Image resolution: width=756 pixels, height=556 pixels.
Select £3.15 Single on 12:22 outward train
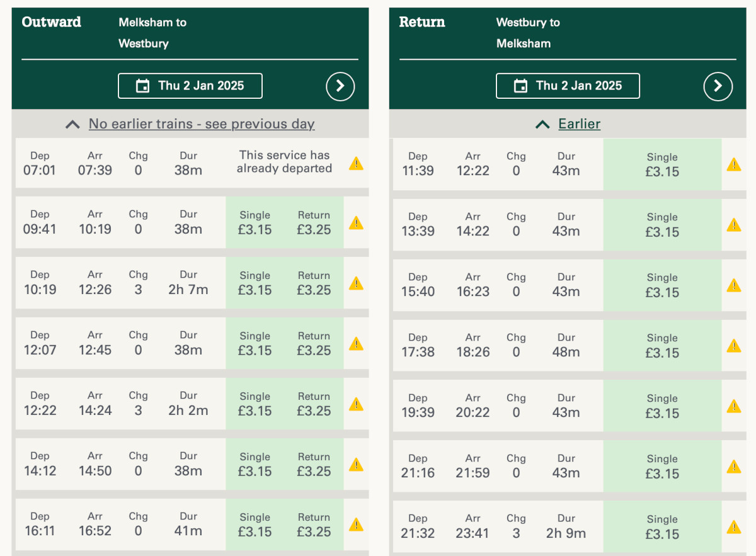255,404
